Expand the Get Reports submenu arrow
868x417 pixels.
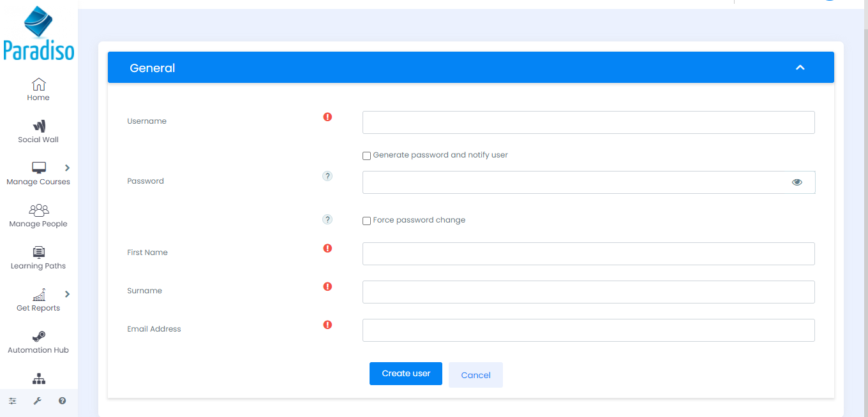[x=67, y=294]
